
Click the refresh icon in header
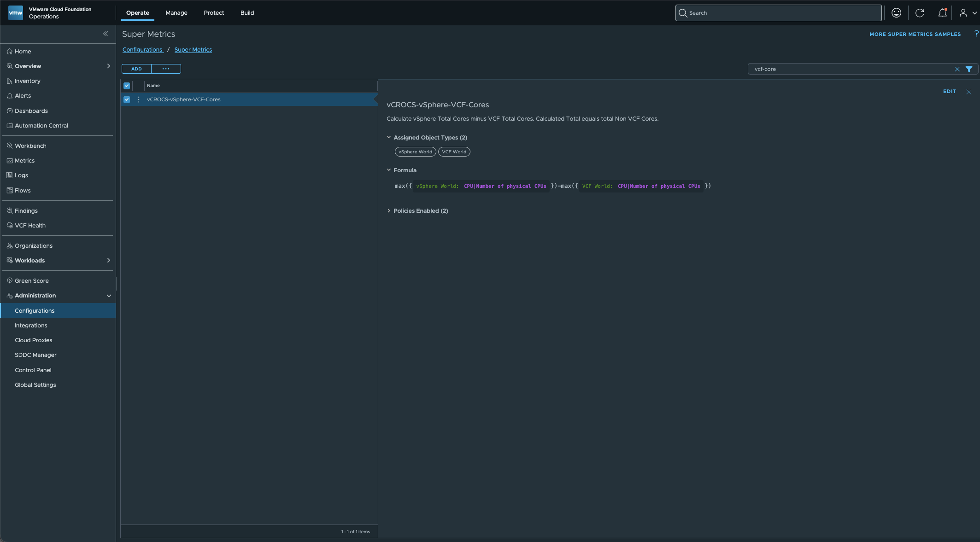920,13
